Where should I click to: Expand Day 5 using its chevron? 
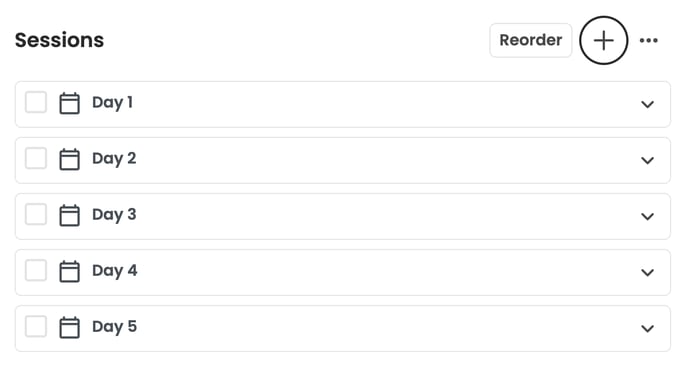tap(647, 329)
